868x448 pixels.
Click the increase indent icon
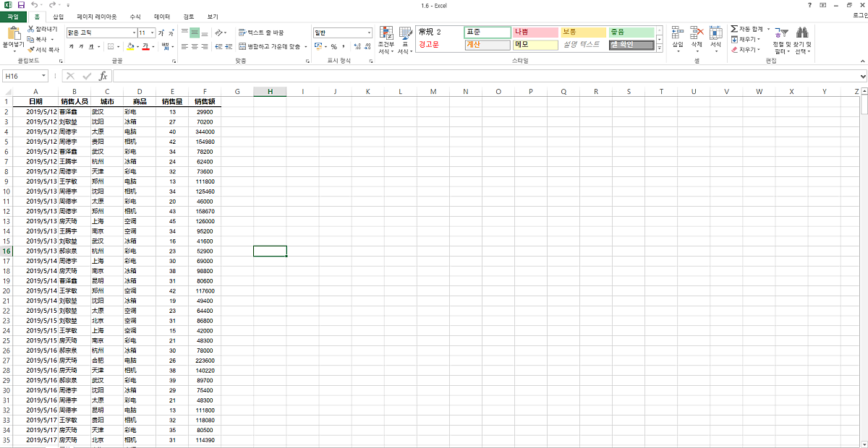pyautogui.click(x=228, y=46)
